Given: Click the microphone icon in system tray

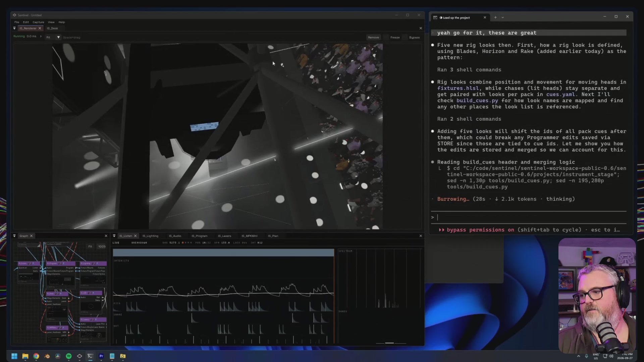Looking at the screenshot, I should click(587, 356).
